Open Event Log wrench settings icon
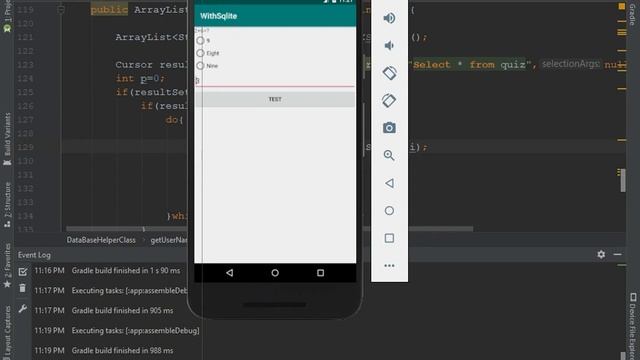Image resolution: width=640 pixels, height=360 pixels. click(22, 309)
